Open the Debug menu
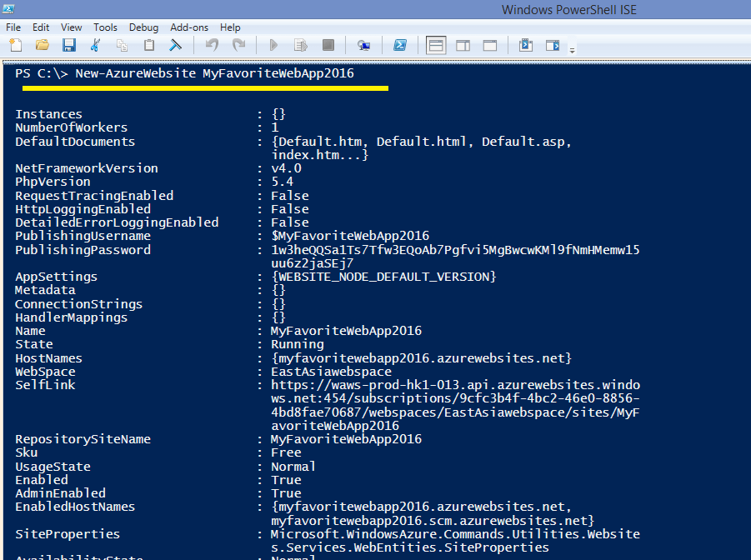This screenshot has width=751, height=560. click(x=143, y=27)
